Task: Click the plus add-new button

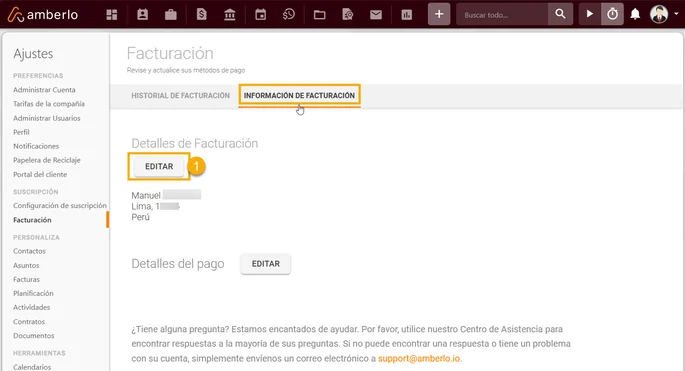Action: pos(439,14)
